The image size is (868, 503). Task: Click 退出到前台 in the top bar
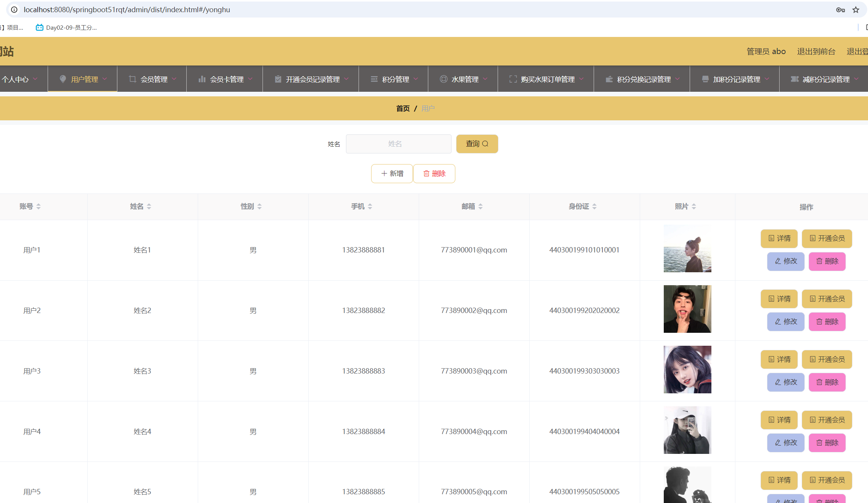pos(816,51)
